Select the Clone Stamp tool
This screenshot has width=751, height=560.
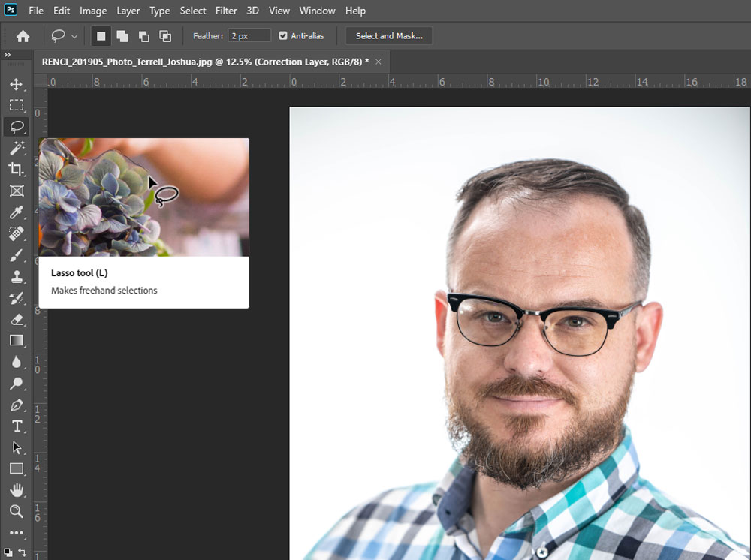tap(16, 277)
